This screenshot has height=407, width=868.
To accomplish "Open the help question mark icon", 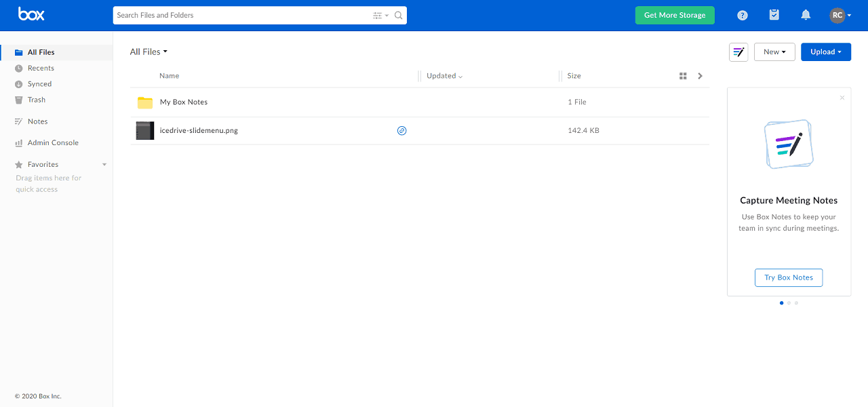I will 743,15.
